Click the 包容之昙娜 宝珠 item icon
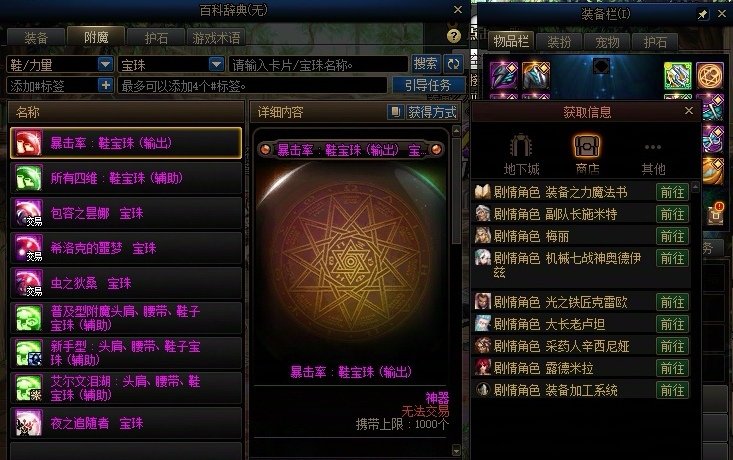733x460 pixels. 29,213
